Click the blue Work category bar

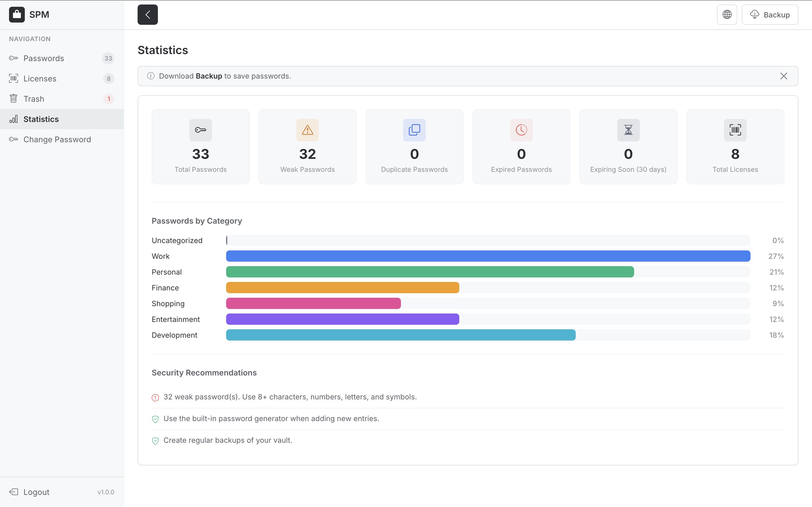coord(488,256)
